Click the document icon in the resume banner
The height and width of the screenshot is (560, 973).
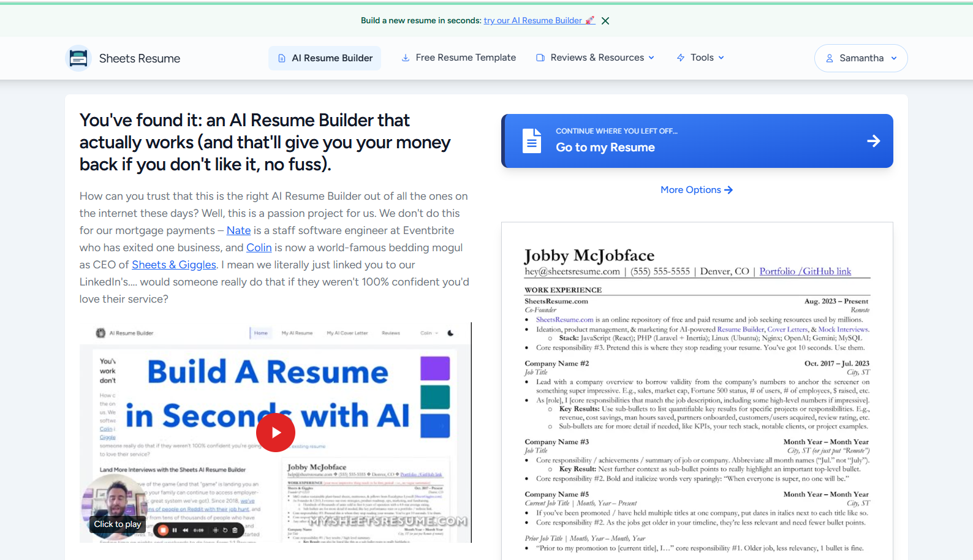tap(532, 141)
